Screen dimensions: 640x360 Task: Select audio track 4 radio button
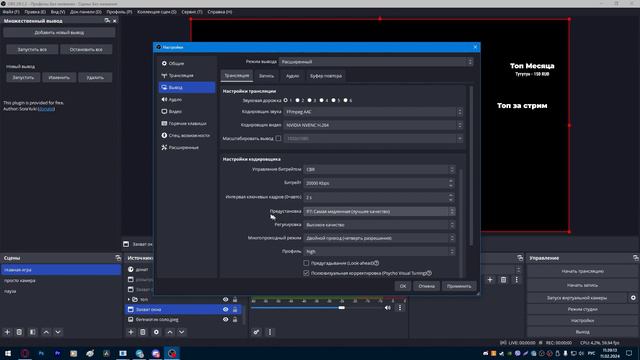tap(322, 100)
